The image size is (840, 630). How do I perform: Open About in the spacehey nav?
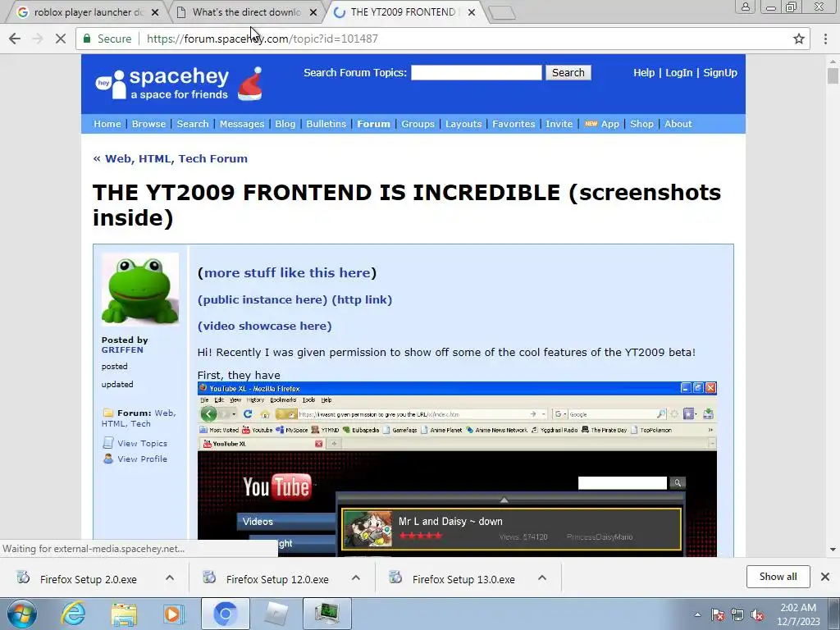pos(678,124)
